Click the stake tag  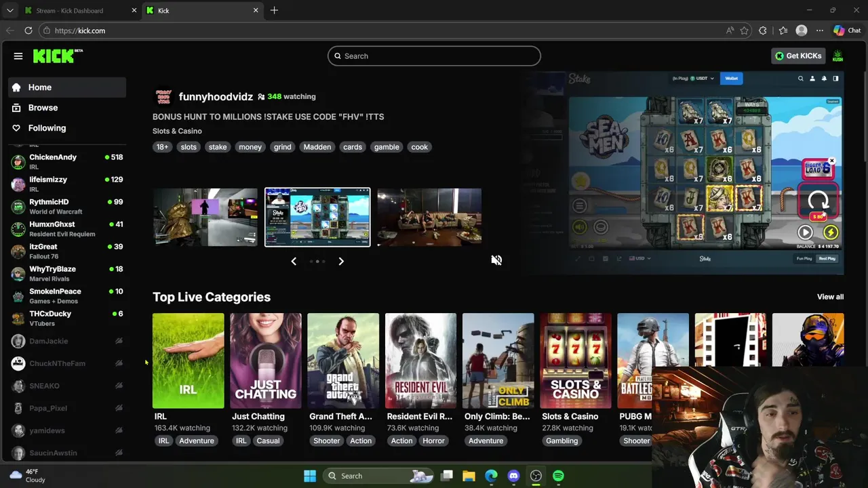pos(218,147)
